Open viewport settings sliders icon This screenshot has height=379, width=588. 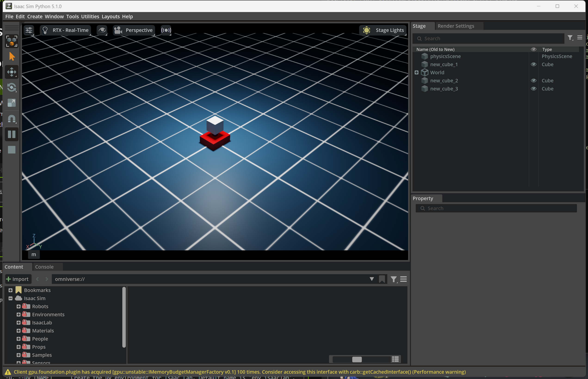pos(29,30)
